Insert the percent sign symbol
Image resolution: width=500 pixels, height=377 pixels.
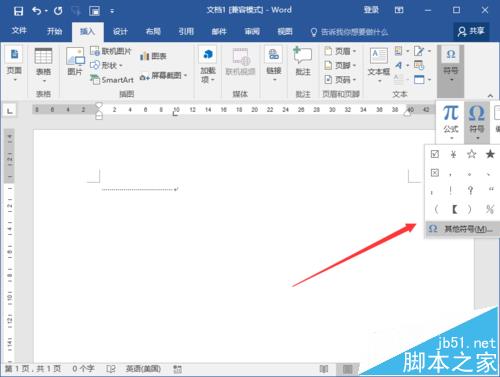[490, 209]
